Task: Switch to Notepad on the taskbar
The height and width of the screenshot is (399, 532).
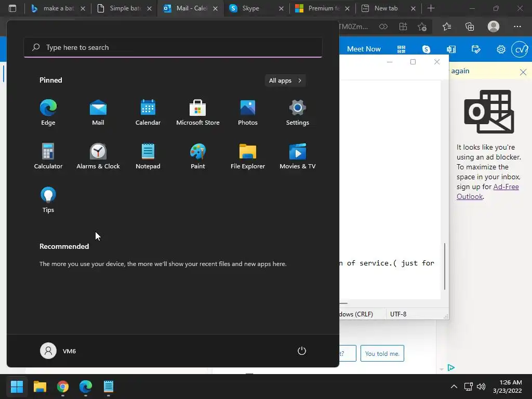Action: (x=109, y=387)
